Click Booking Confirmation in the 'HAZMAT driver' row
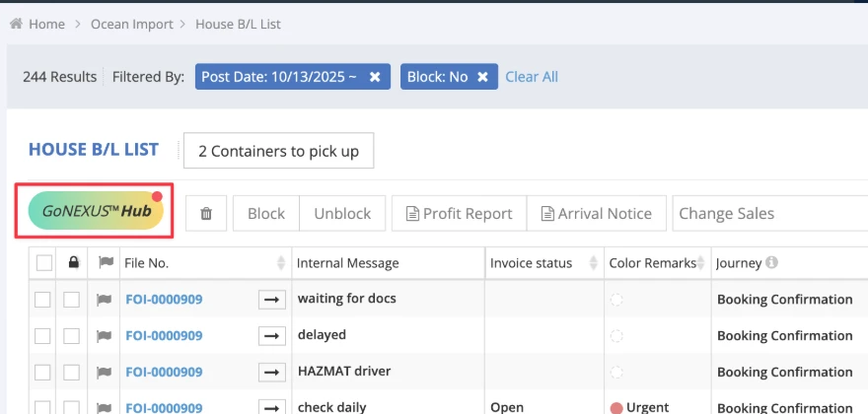The width and height of the screenshot is (868, 414). [x=784, y=373]
